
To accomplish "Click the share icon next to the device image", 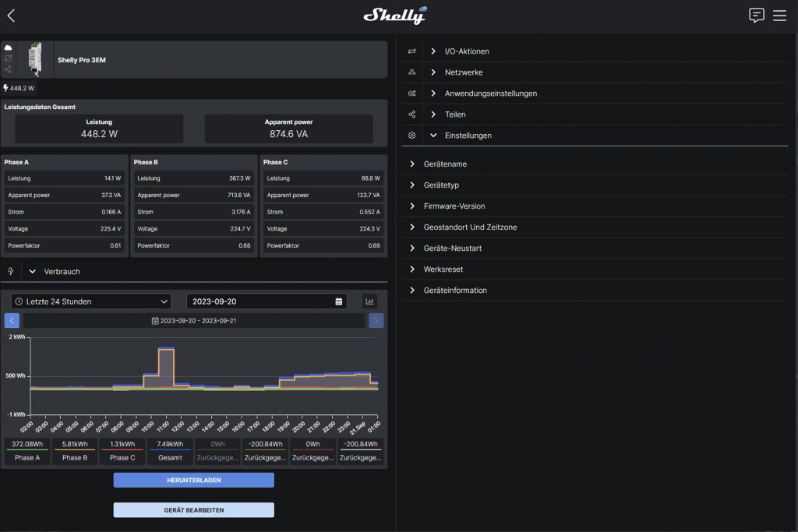I will coord(8,69).
